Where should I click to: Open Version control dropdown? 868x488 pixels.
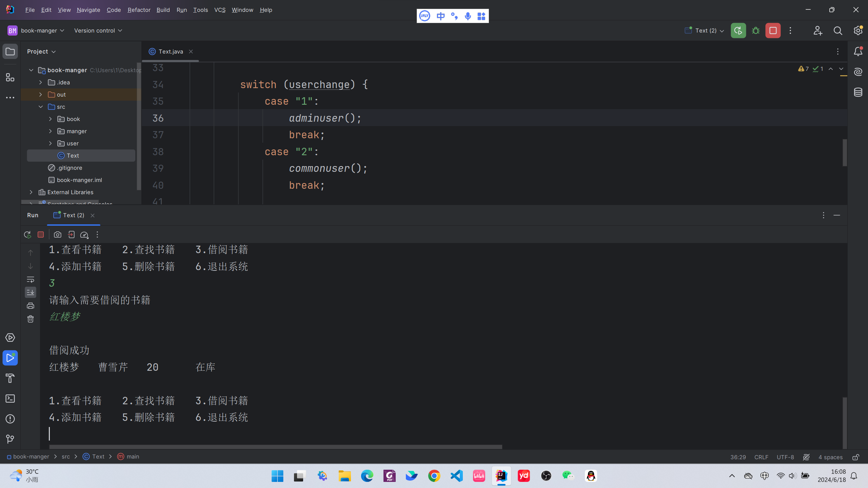point(98,30)
